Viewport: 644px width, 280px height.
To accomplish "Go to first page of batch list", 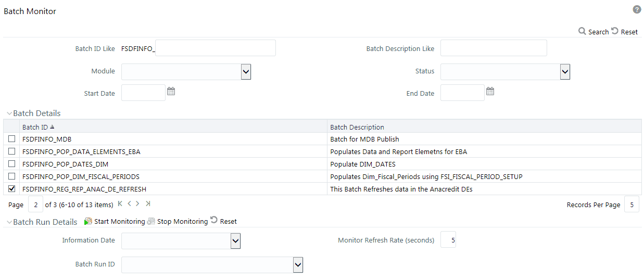I will [x=120, y=203].
